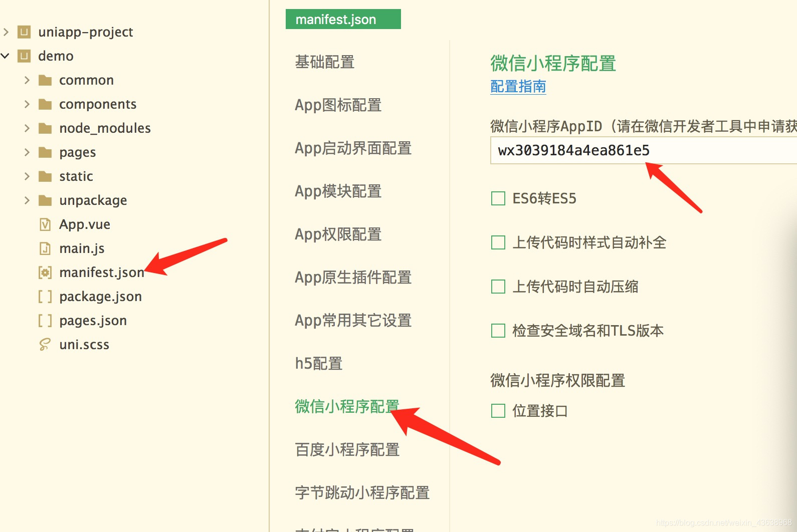Check the 位置接口 permission box
The width and height of the screenshot is (797, 532).
(498, 411)
